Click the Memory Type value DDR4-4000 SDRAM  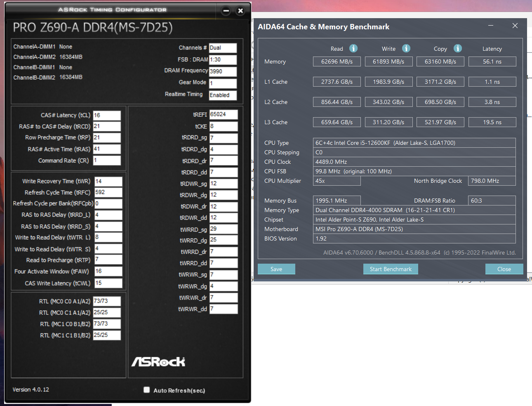pyautogui.click(x=414, y=210)
